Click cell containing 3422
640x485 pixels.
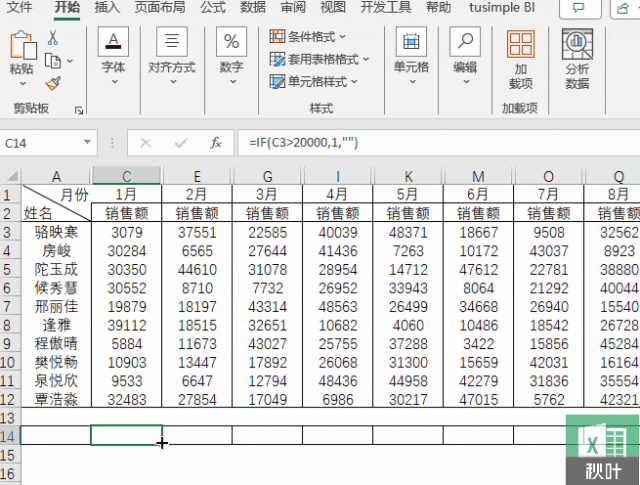(x=478, y=344)
